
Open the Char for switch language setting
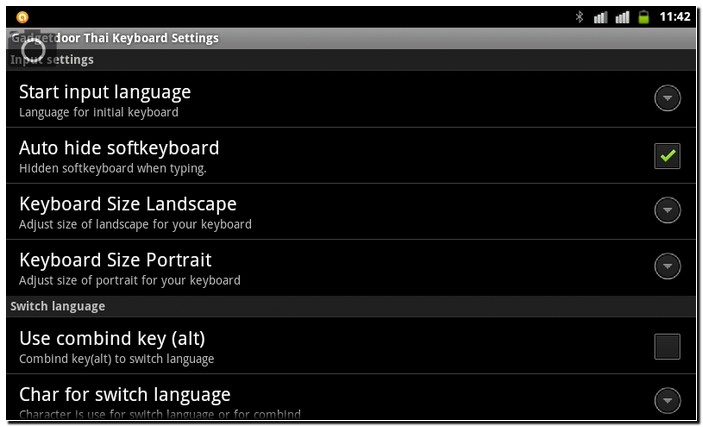click(351, 398)
